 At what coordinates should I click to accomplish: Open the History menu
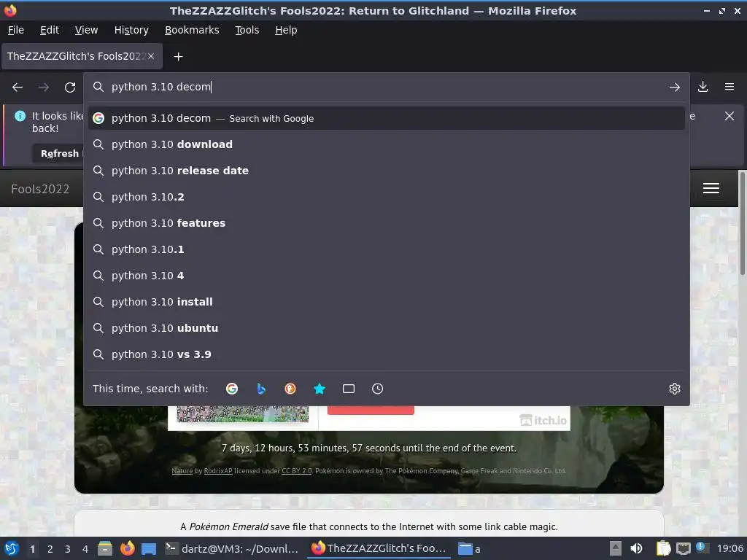click(131, 30)
